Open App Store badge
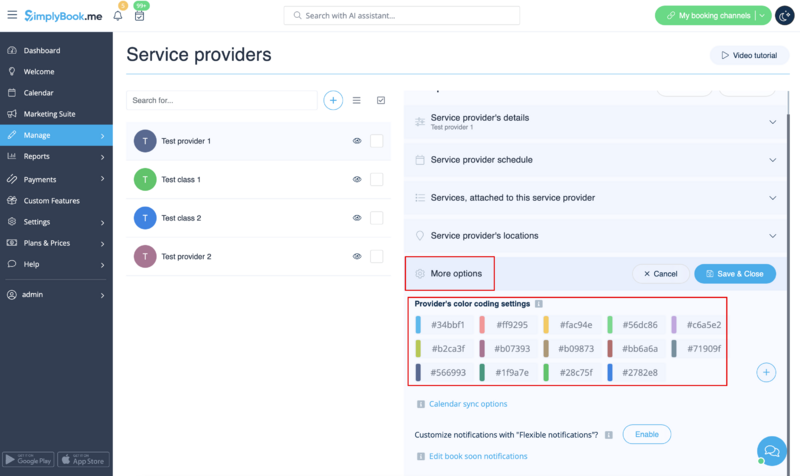Image resolution: width=800 pixels, height=476 pixels. [83, 460]
